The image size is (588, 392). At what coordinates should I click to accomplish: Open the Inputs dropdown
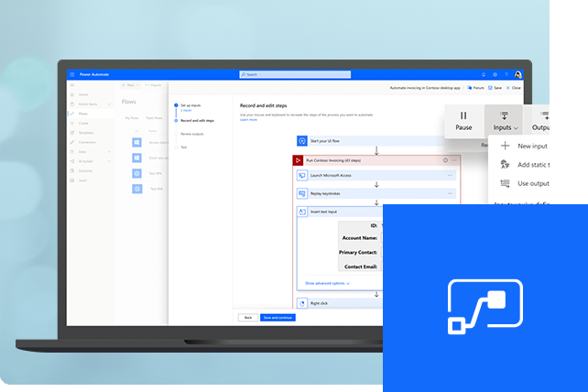point(504,121)
